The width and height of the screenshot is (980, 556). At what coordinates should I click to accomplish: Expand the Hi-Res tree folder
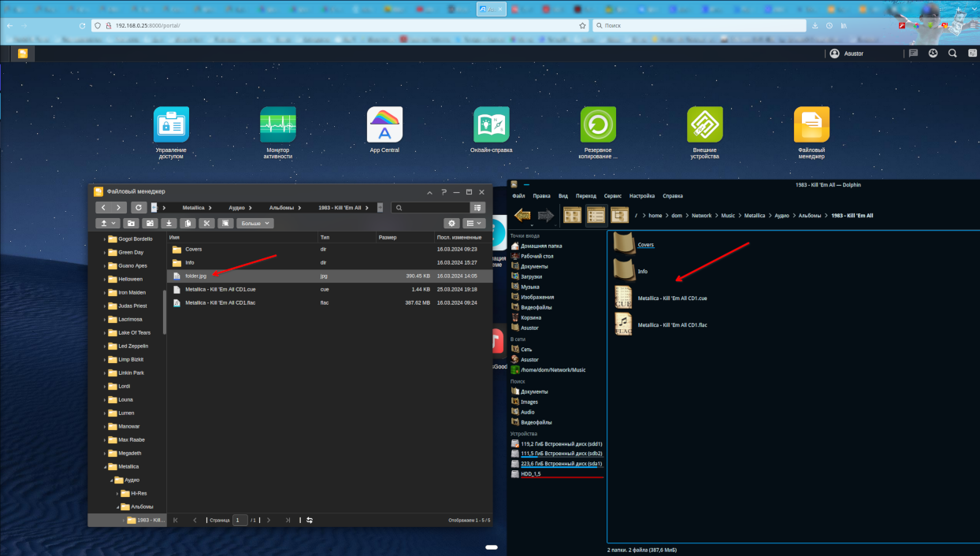[117, 493]
